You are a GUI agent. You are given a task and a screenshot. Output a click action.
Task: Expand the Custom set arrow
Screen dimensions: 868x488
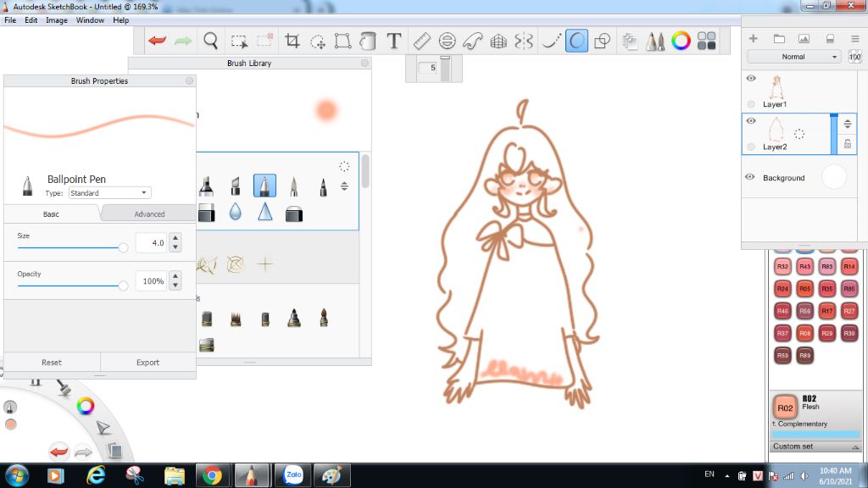(x=855, y=447)
